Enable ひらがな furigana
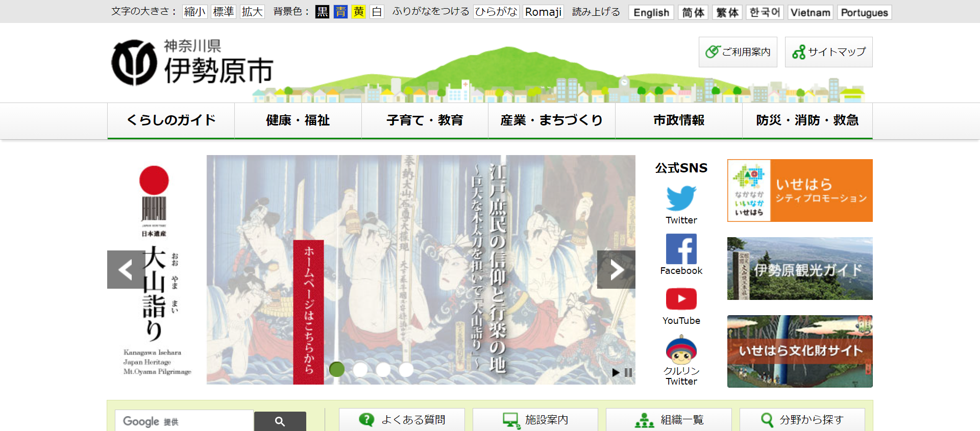The width and height of the screenshot is (980, 431). [x=496, y=12]
